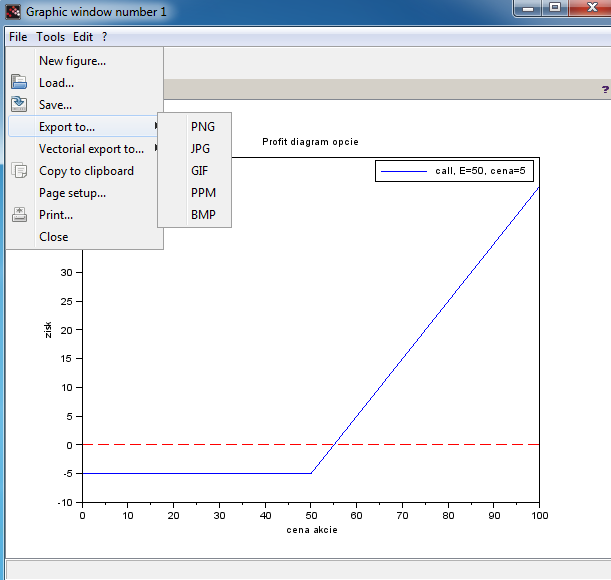Image resolution: width=611 pixels, height=580 pixels.
Task: Select Print... menu entry
Action: click(85, 215)
